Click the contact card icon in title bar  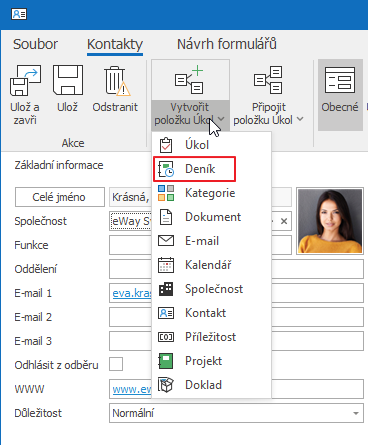pos(19,14)
